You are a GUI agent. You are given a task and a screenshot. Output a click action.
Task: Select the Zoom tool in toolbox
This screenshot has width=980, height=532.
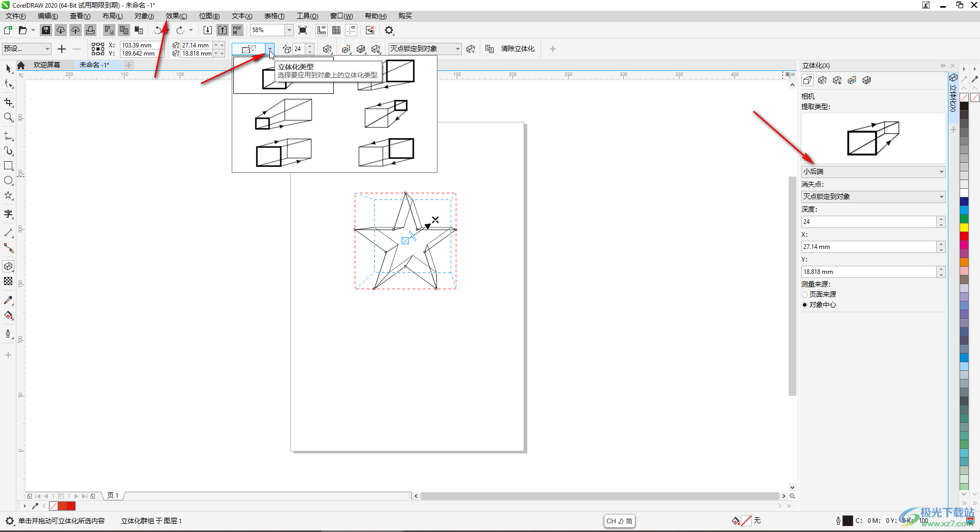(x=8, y=117)
